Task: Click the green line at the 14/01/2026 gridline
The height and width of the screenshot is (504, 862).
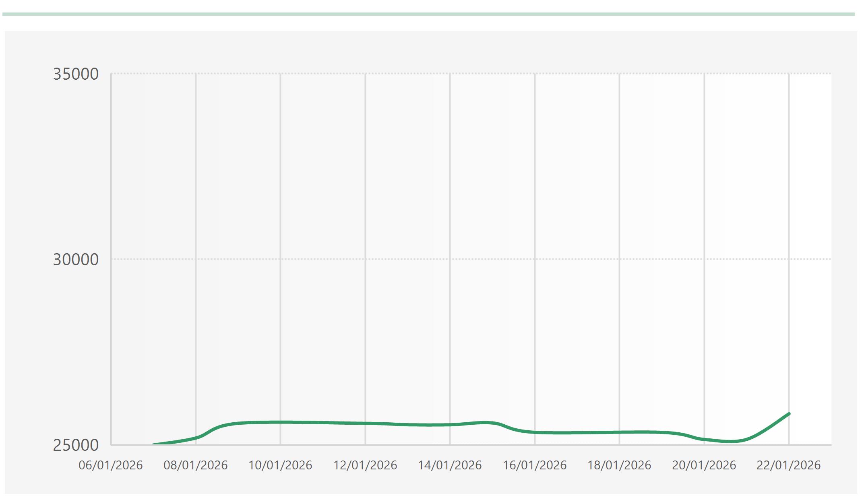Action: (450, 424)
